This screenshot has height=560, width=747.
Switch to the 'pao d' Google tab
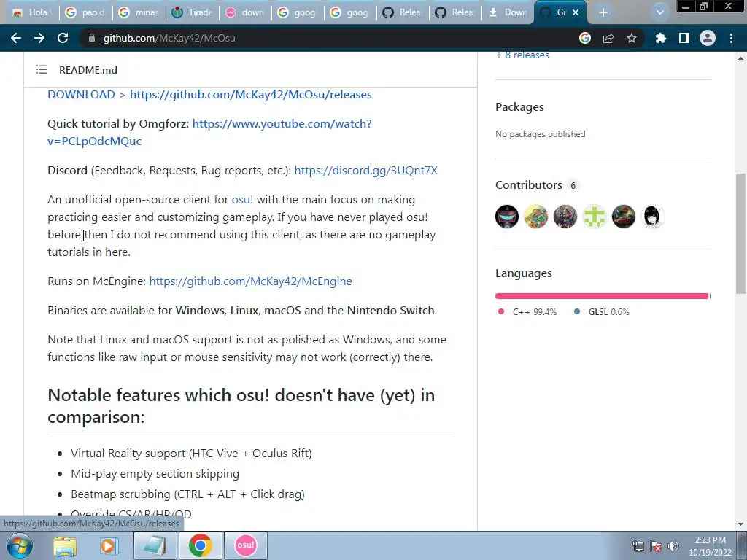(86, 13)
